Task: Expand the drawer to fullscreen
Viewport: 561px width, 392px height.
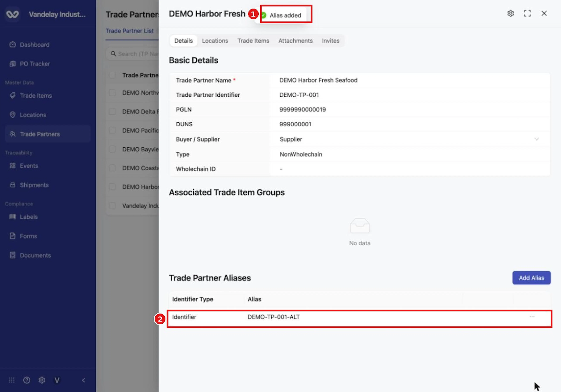Action: tap(527, 13)
